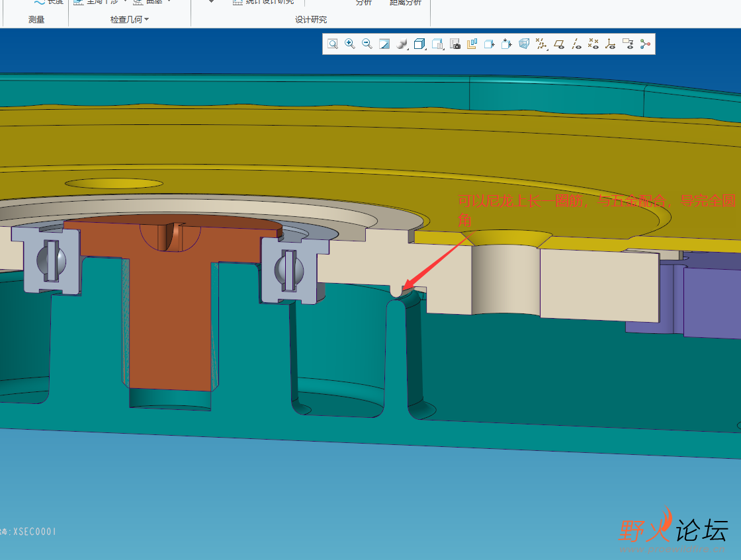Toggle datum plane display
The width and height of the screenshot is (741, 560).
[559, 44]
